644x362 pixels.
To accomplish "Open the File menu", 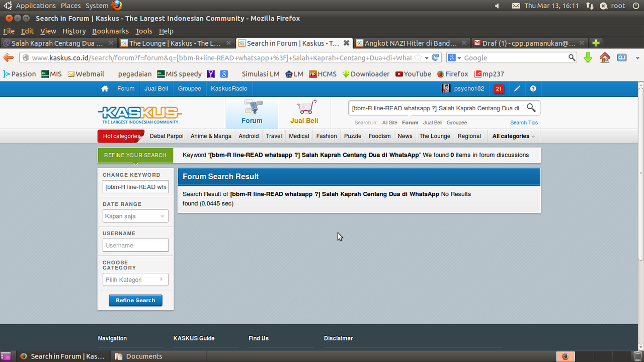I will pyautogui.click(x=9, y=31).
